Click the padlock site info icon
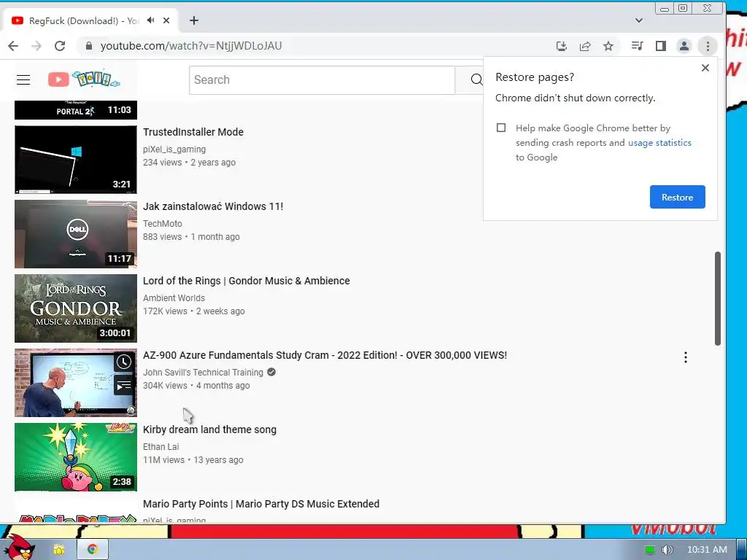Image resolution: width=747 pixels, height=560 pixels. (88, 46)
